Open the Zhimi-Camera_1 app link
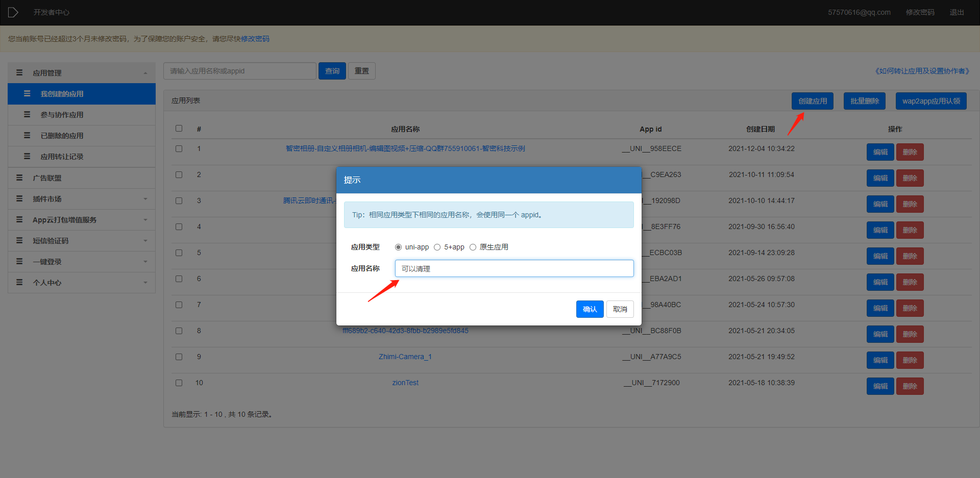 click(405, 357)
